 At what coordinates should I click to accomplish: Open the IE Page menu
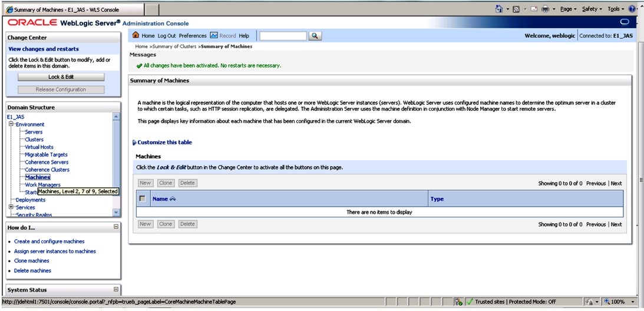(x=569, y=9)
